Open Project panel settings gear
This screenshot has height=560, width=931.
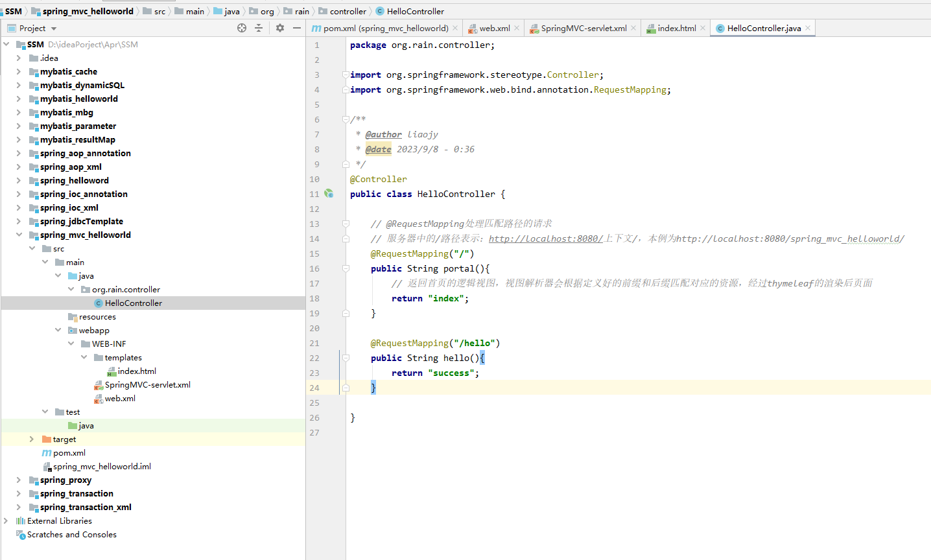pyautogui.click(x=280, y=28)
